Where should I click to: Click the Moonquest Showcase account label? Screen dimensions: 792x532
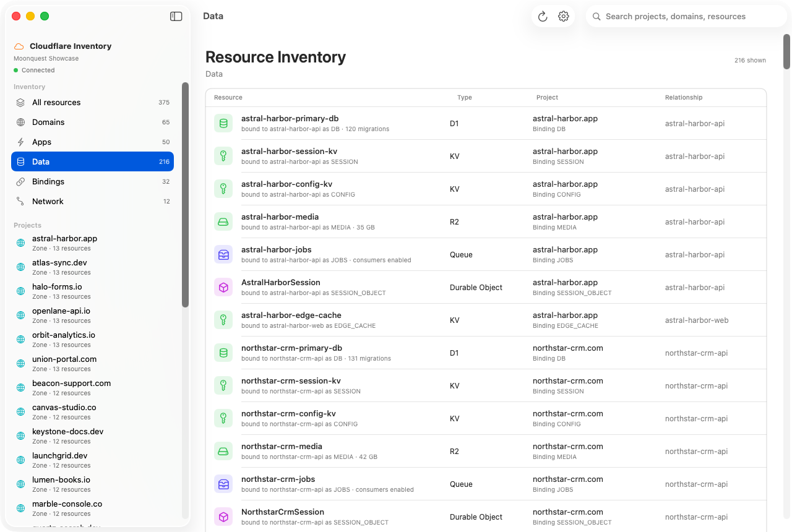(46, 59)
